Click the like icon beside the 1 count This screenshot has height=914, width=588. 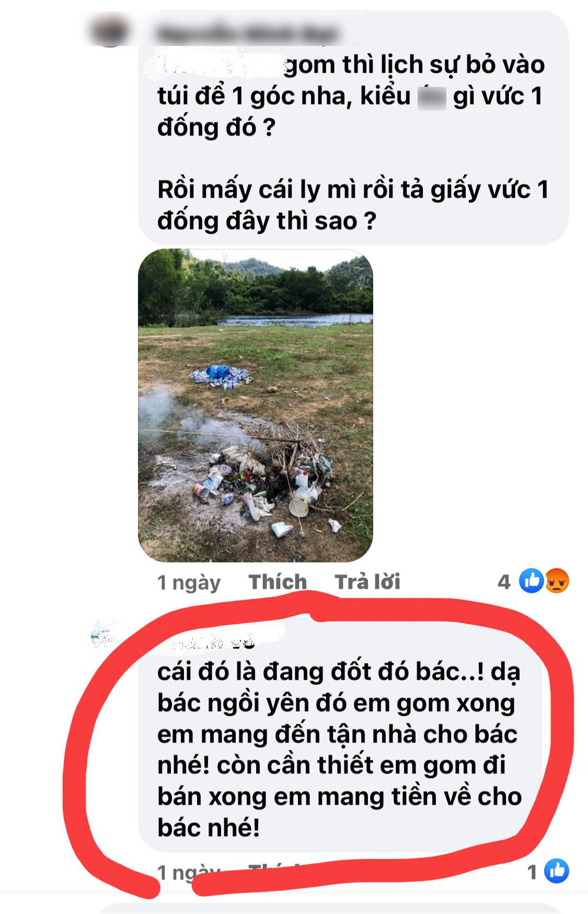[x=557, y=871]
